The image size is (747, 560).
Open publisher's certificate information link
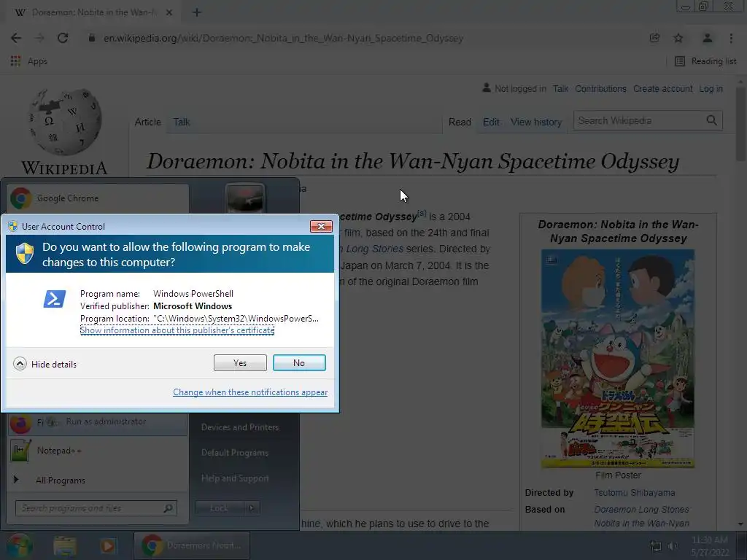[177, 330]
